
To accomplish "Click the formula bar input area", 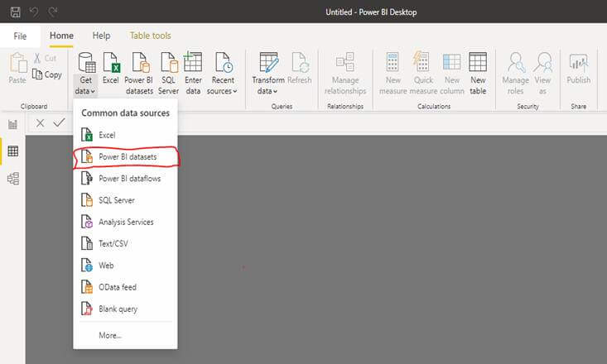I will tap(392, 123).
